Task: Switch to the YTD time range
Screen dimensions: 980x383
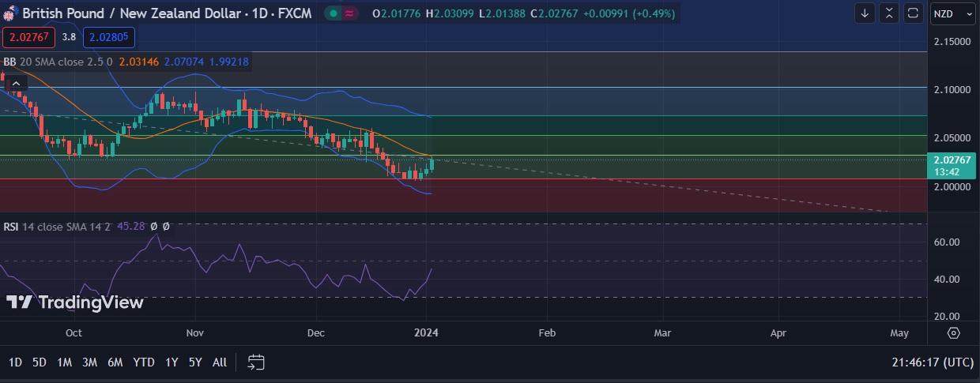Action: coord(144,362)
